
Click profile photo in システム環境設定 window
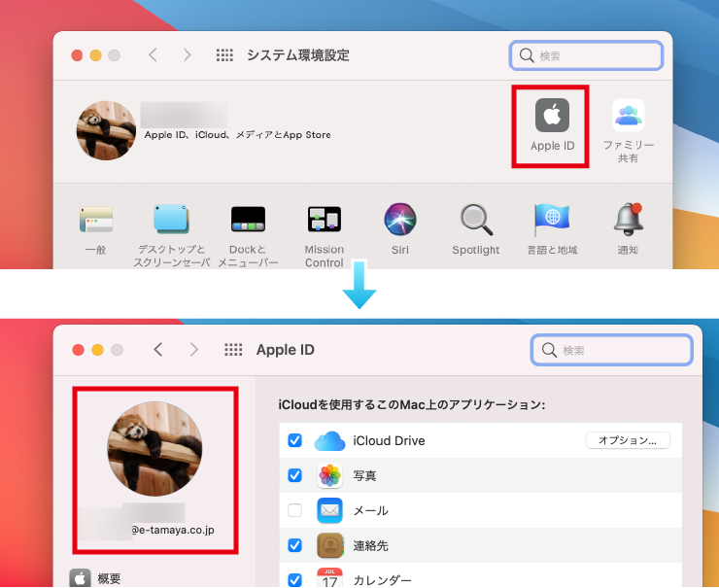106,130
